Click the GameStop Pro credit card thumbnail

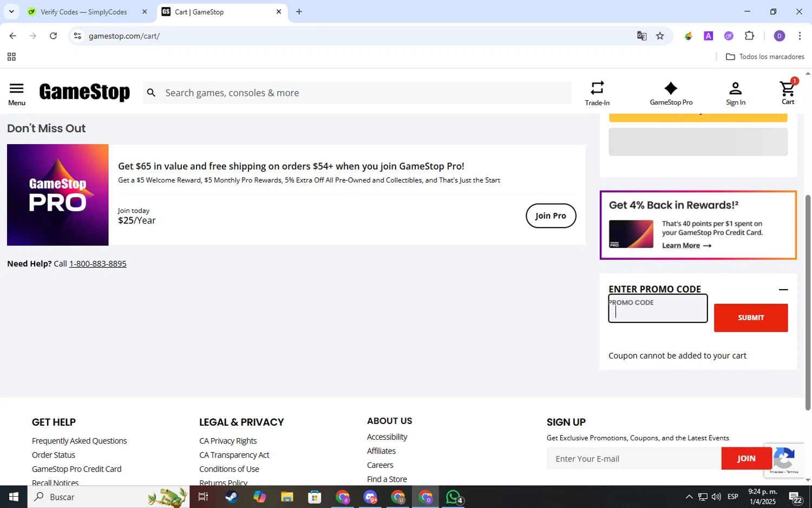point(631,234)
